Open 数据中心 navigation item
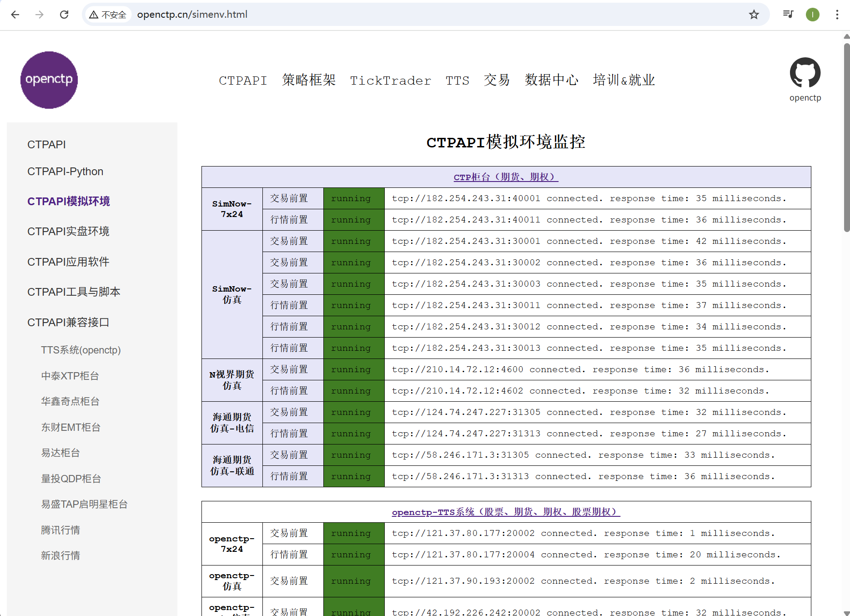This screenshot has width=850, height=616. coord(552,80)
